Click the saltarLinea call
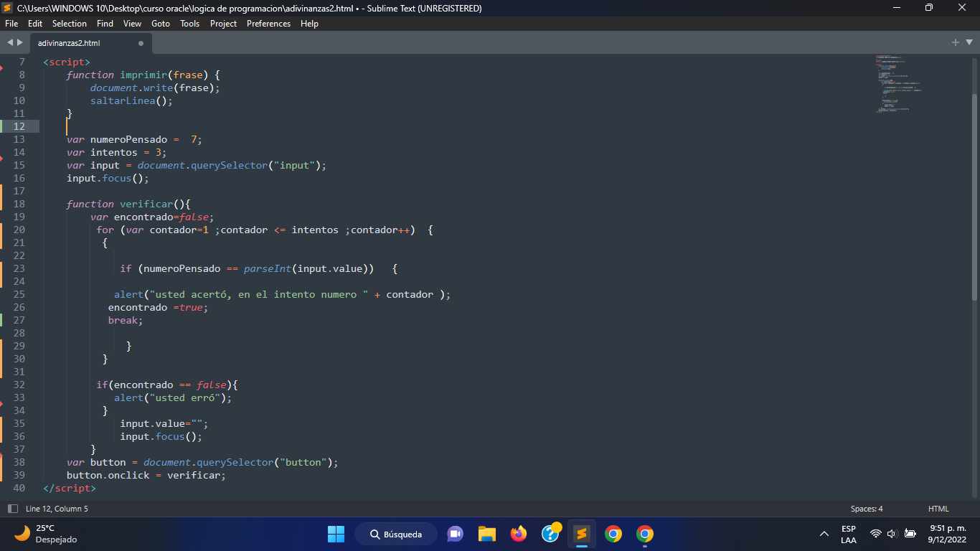The width and height of the screenshot is (980, 551). 131,100
